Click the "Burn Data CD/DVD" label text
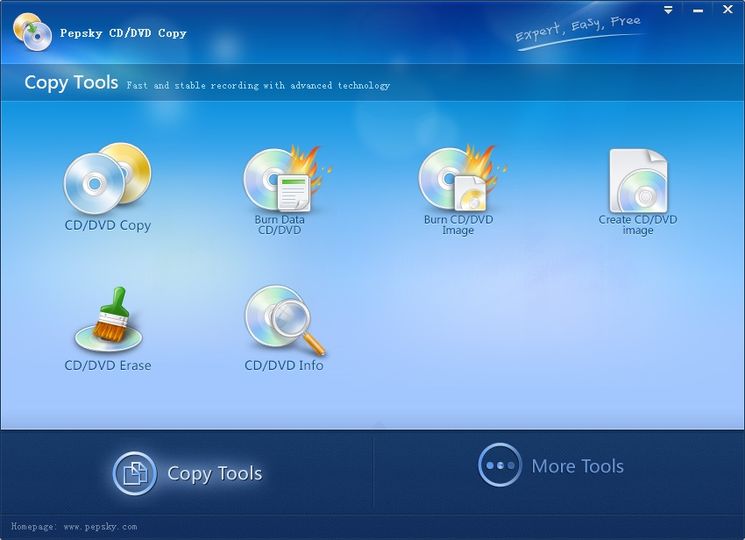This screenshot has height=540, width=745. 279,225
